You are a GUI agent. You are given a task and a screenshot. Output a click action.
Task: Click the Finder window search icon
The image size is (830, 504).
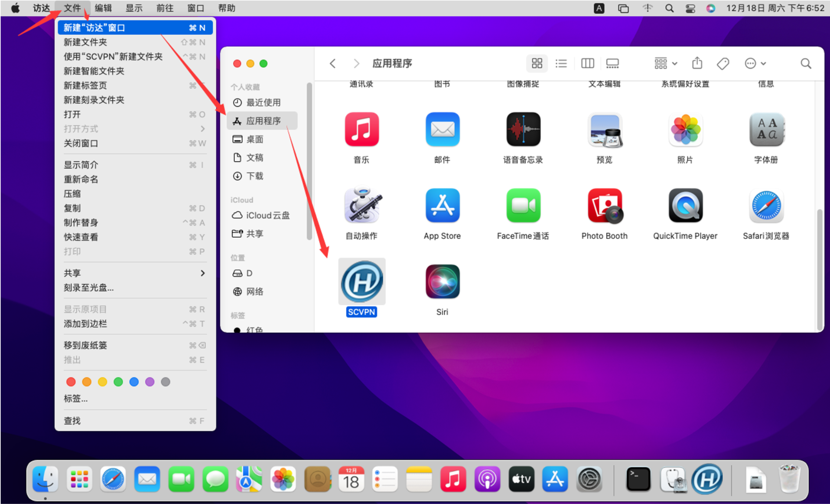805,63
